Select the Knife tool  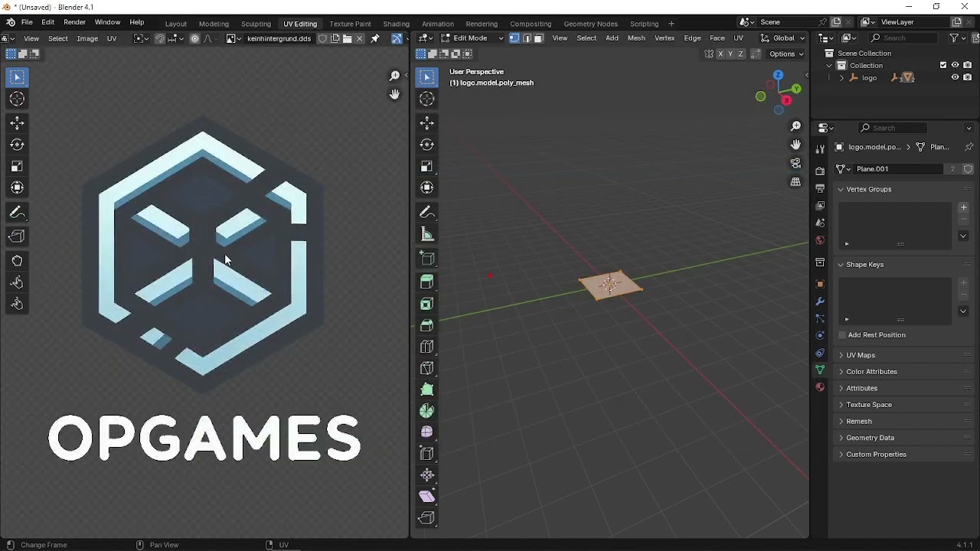pyautogui.click(x=427, y=368)
